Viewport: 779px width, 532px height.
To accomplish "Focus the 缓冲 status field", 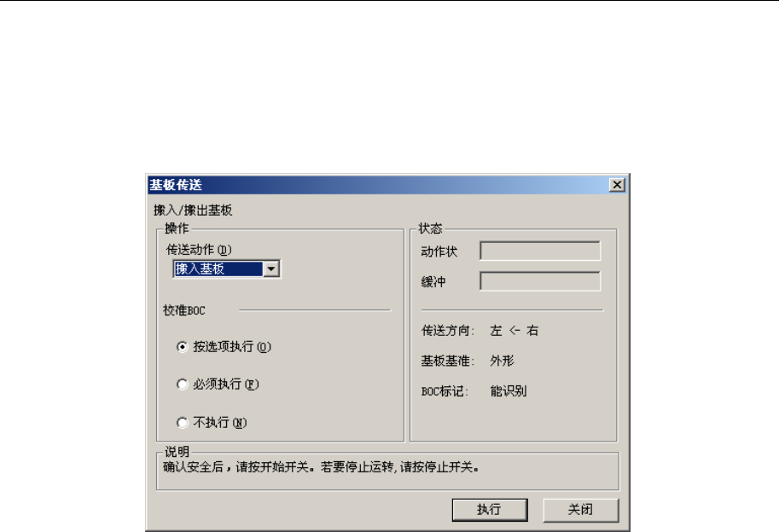I will pos(540,280).
